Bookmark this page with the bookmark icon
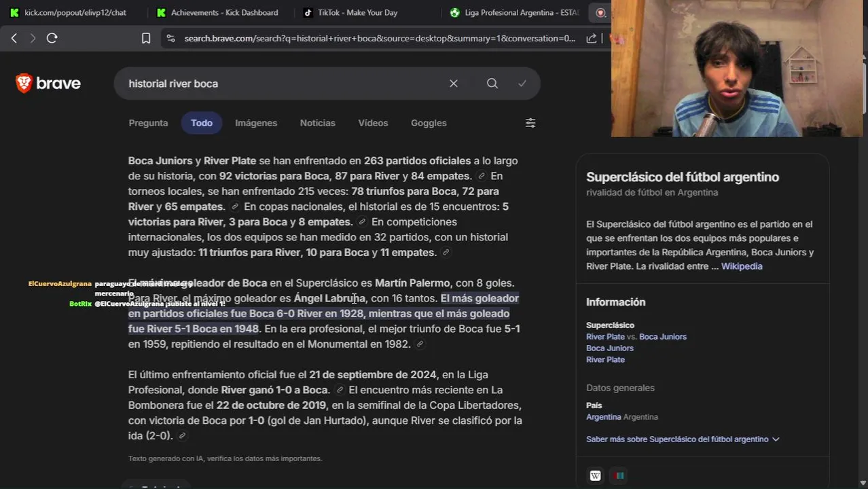This screenshot has height=489, width=868. point(146,38)
